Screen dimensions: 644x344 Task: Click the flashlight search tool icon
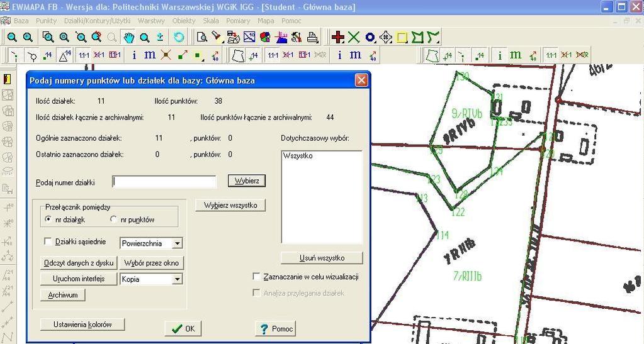pos(216,37)
